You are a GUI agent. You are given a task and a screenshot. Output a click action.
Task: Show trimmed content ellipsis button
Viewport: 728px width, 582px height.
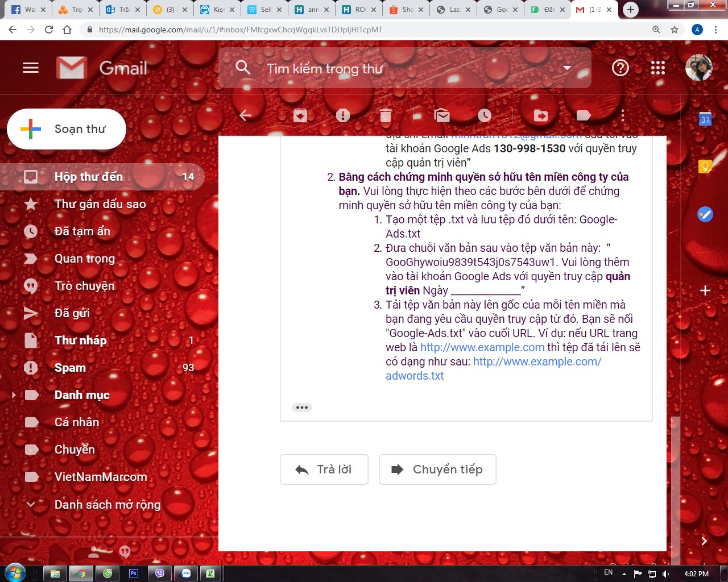tap(302, 408)
